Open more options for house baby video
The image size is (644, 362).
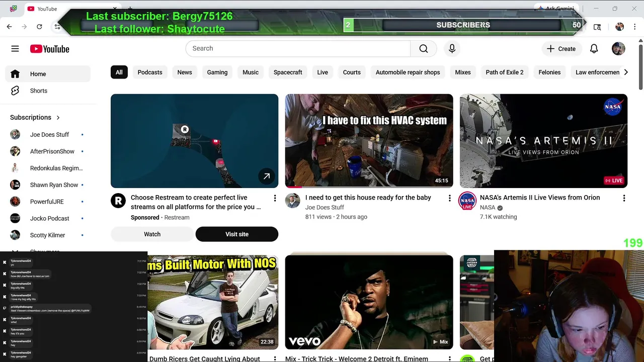tap(449, 198)
